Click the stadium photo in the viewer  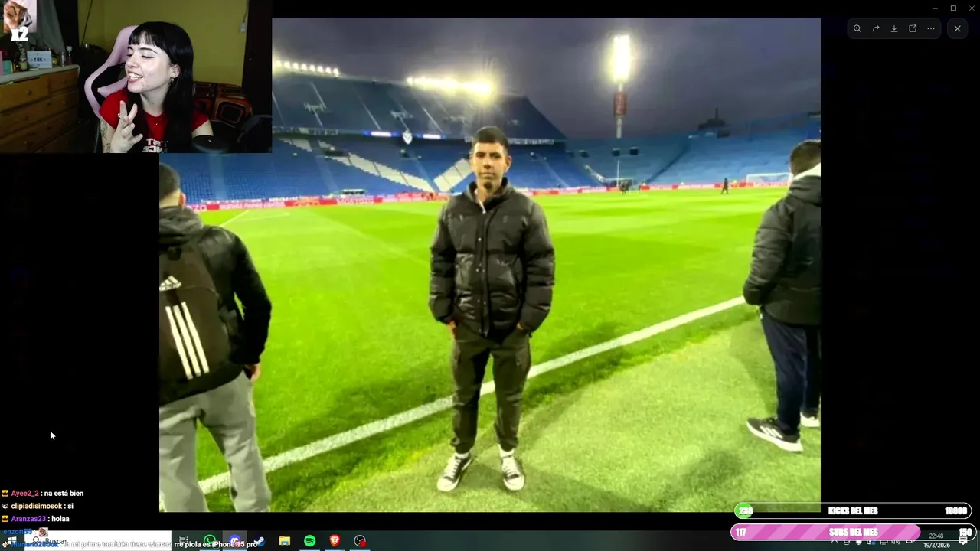tap(490, 265)
